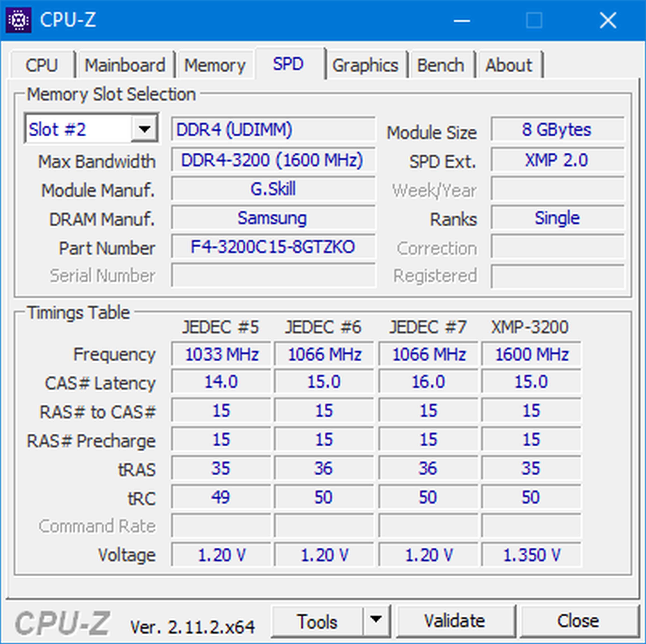Expand the Tools dropdown arrow
Viewport: 646px width, 644px height.
376,621
